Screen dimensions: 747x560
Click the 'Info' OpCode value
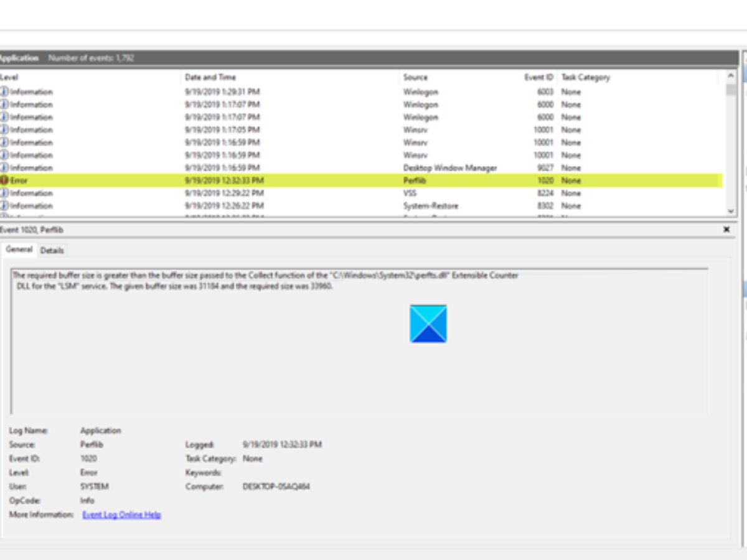(87, 500)
